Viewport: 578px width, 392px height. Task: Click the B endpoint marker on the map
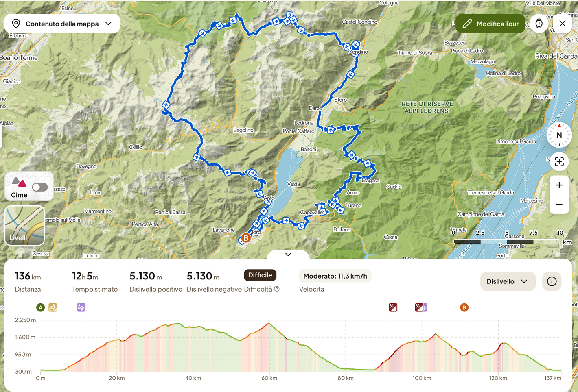click(245, 238)
